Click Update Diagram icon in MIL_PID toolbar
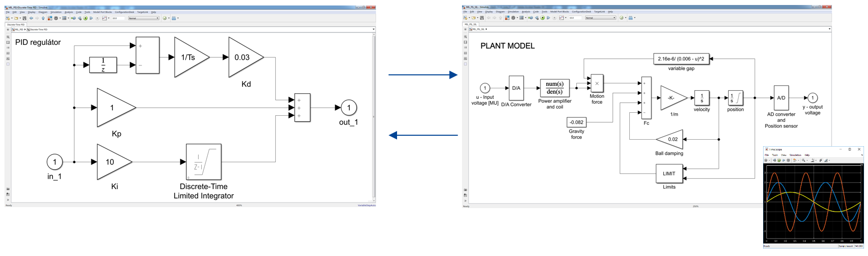This screenshot has width=868, height=256. point(73,18)
